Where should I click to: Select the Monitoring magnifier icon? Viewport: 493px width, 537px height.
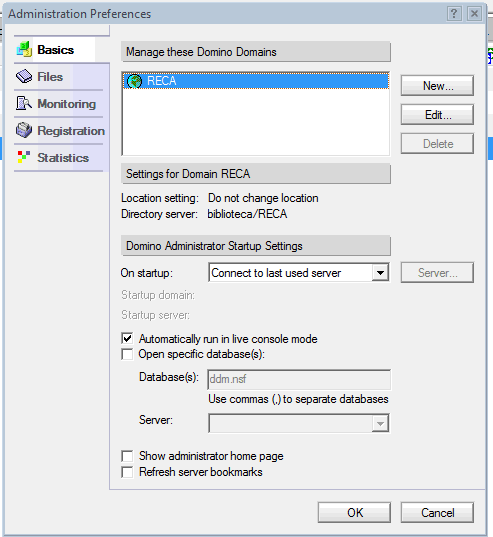[24, 103]
